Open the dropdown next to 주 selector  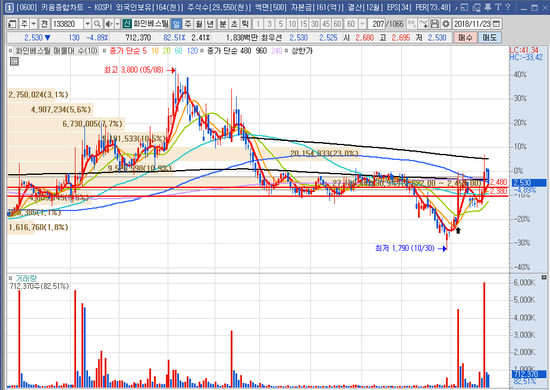click(34, 24)
